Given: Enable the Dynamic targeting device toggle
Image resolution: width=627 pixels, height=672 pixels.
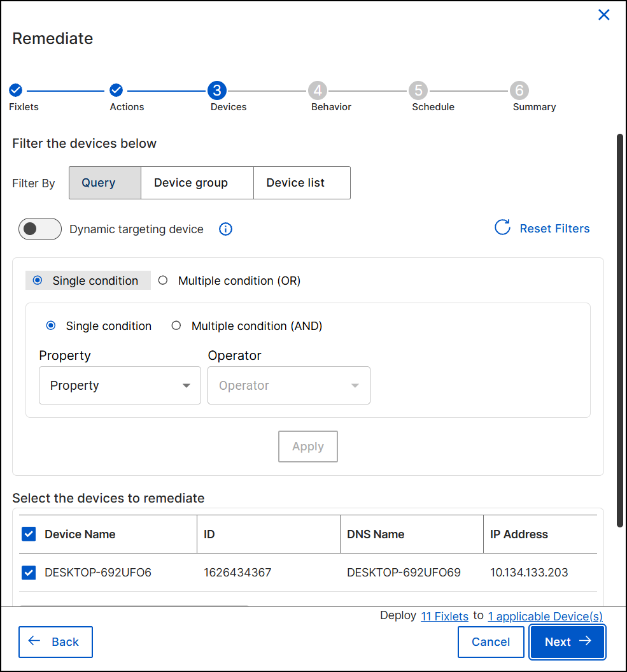Looking at the screenshot, I should pyautogui.click(x=39, y=229).
